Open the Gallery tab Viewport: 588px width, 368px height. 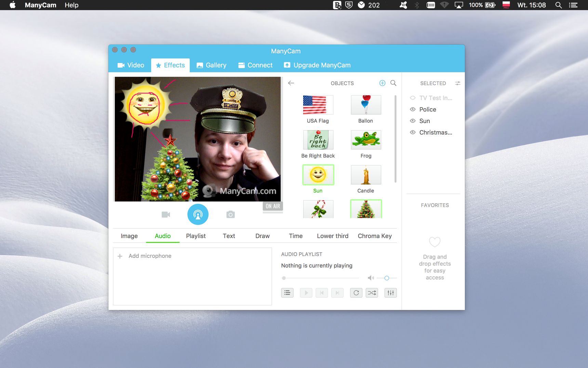(x=211, y=65)
